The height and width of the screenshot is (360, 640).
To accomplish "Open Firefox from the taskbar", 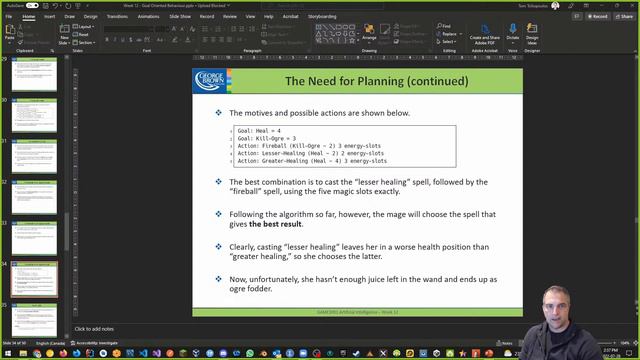I will (x=63, y=353).
